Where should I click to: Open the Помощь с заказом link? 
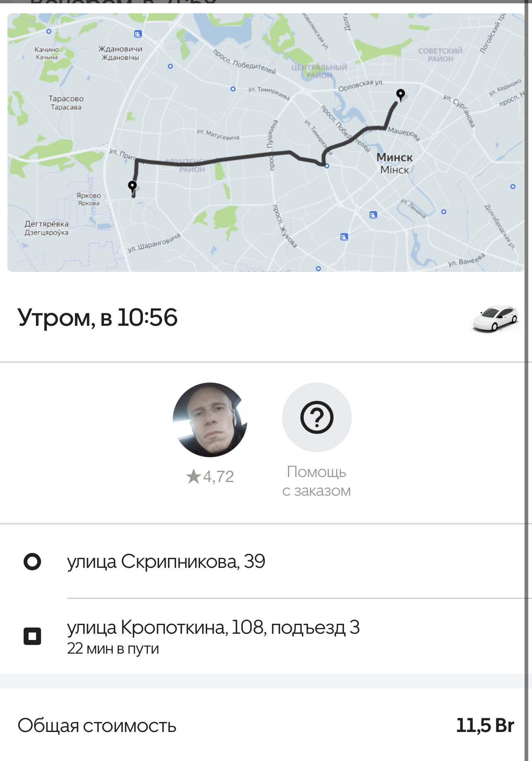click(x=317, y=481)
